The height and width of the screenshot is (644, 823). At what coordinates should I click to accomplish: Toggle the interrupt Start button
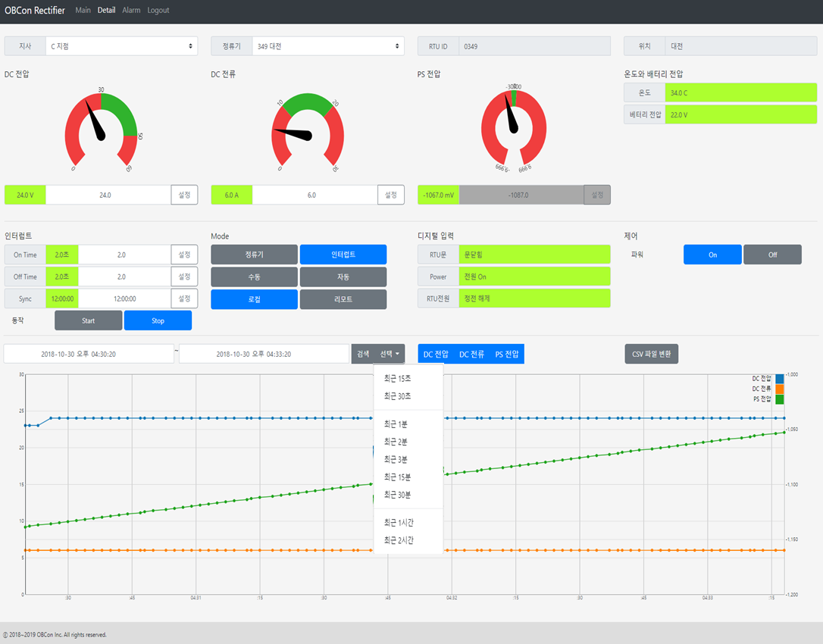[88, 320]
